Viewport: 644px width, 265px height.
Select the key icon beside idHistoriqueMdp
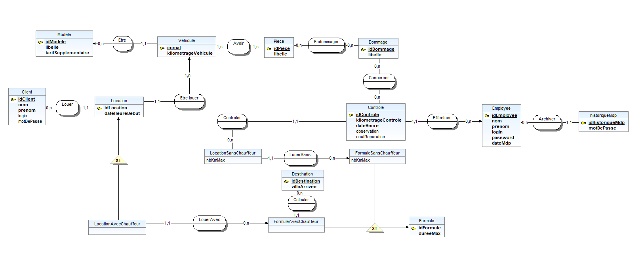pyautogui.click(x=583, y=123)
